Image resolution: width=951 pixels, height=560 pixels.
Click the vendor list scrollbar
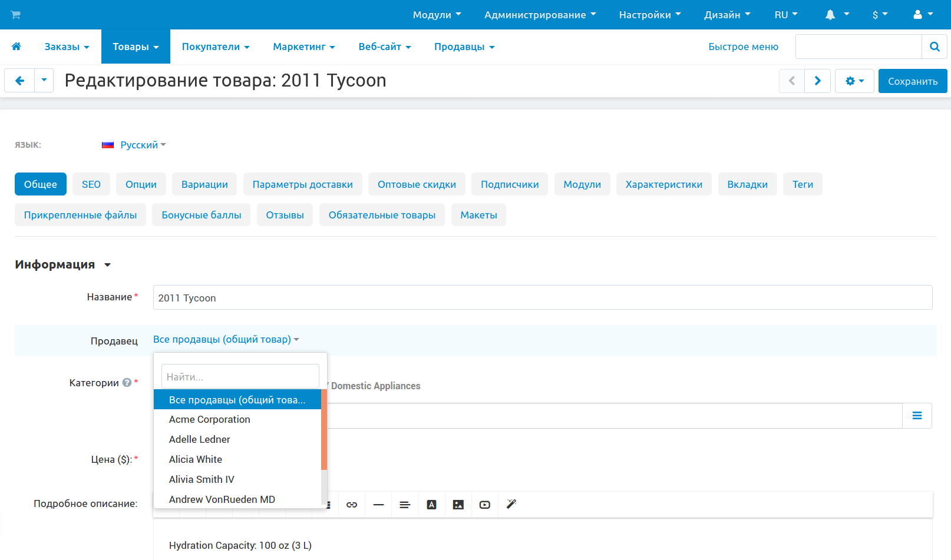click(x=324, y=430)
